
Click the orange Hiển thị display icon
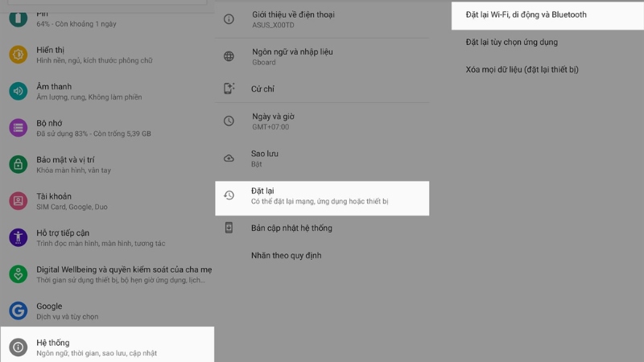[18, 54]
